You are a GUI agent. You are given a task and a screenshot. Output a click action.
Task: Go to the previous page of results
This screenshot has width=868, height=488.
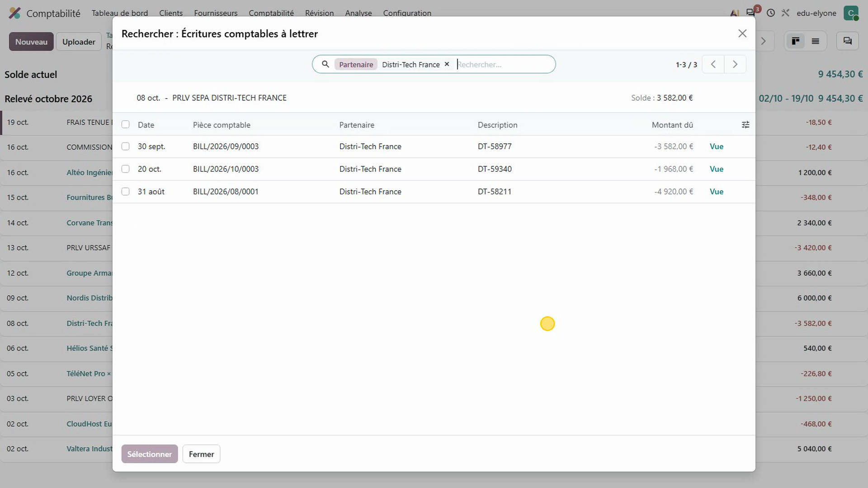713,64
